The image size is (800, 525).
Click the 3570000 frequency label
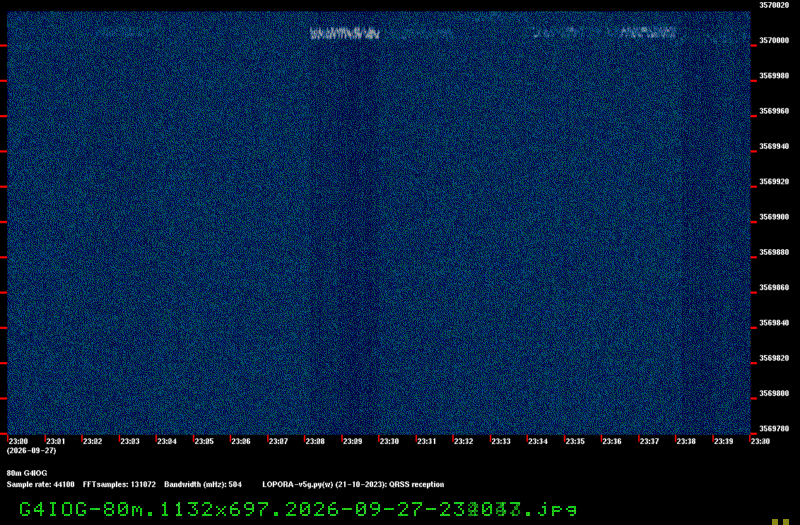click(x=774, y=40)
